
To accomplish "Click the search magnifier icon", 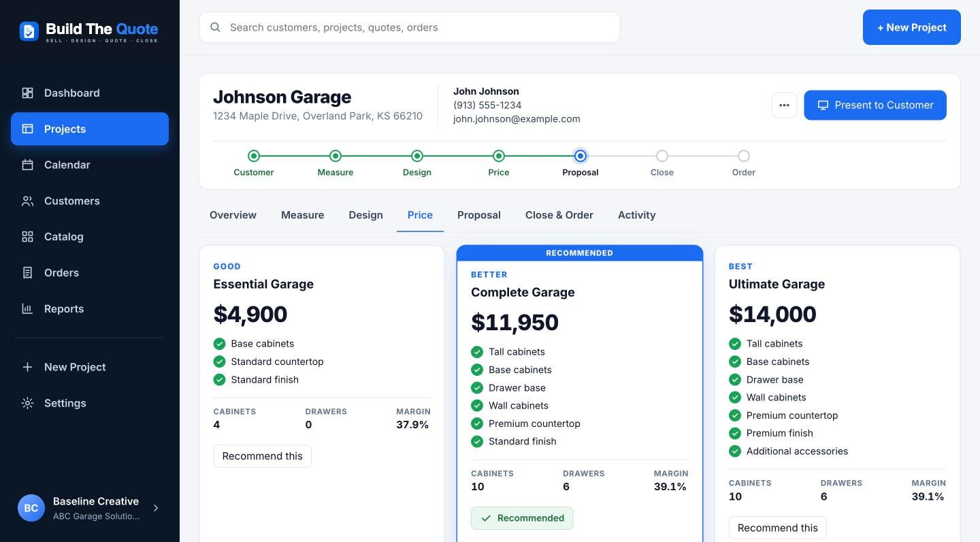I will pos(215,27).
